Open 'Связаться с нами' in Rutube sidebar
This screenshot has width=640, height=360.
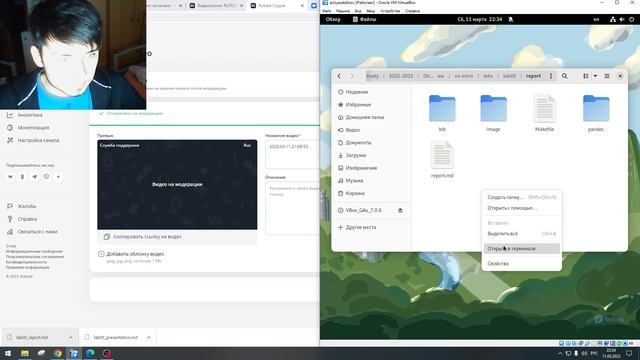33,232
